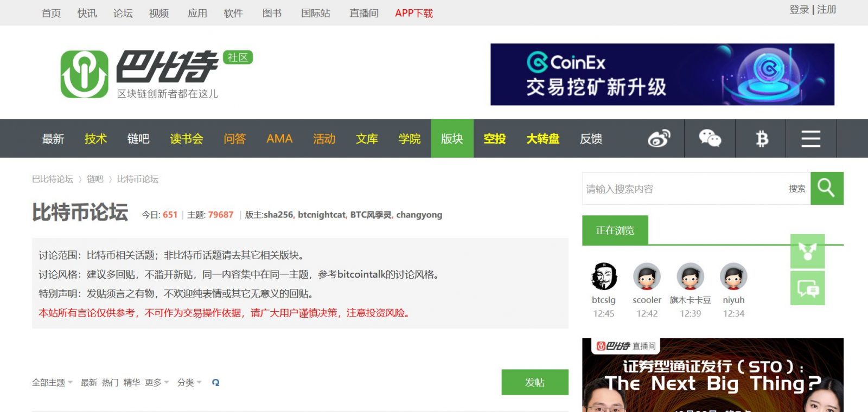Click the green magnifier search button
The image size is (868, 412).
click(x=826, y=188)
